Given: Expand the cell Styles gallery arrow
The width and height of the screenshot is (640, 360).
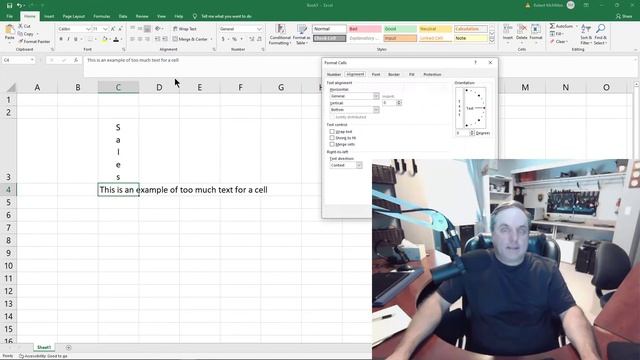Looking at the screenshot, I should click(x=492, y=40).
